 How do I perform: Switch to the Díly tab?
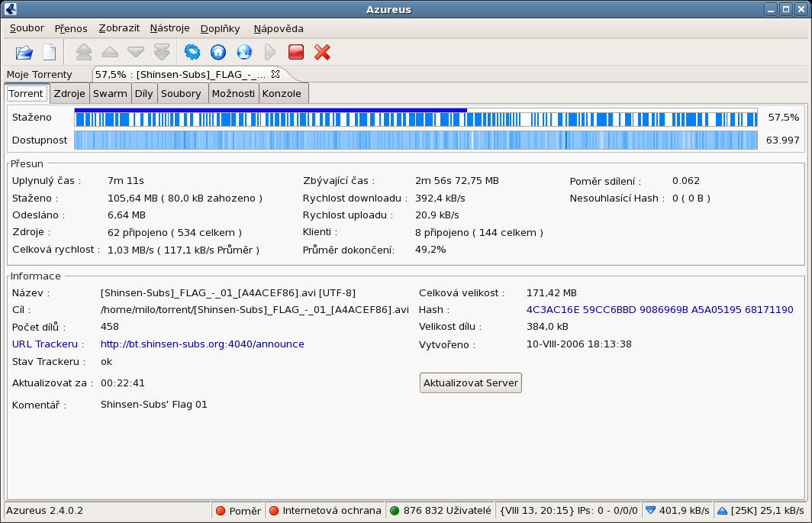click(x=144, y=94)
